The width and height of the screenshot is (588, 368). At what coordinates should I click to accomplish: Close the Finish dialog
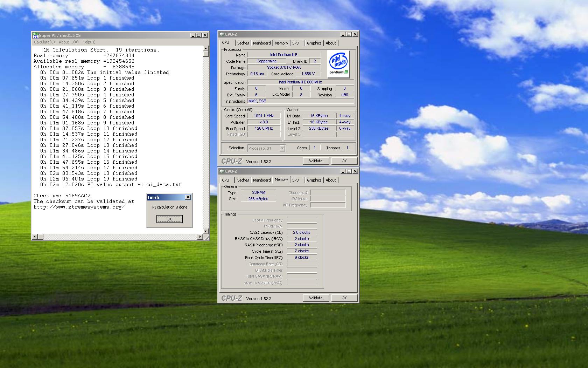click(x=188, y=197)
